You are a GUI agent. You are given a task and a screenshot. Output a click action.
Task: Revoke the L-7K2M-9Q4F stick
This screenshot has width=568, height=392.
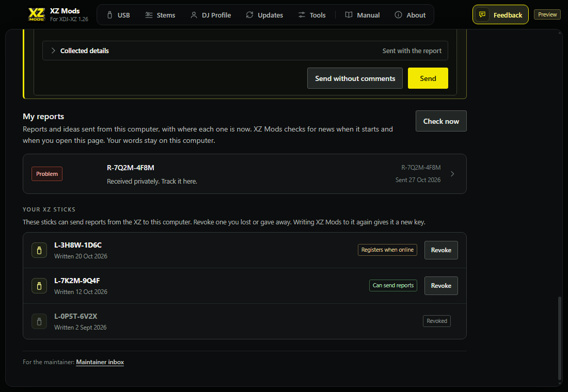[441, 286]
